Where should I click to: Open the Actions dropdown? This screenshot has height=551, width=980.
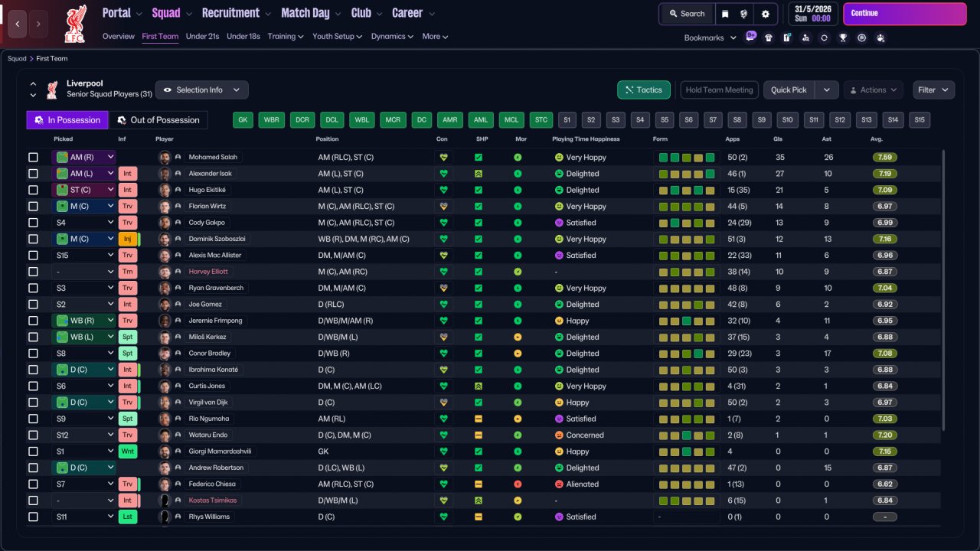pos(873,90)
